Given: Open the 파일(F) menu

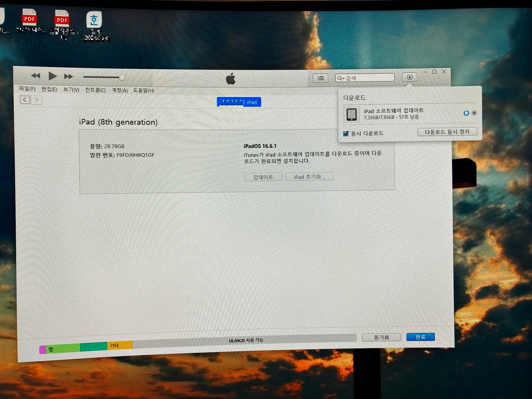Looking at the screenshot, I should 27,89.
